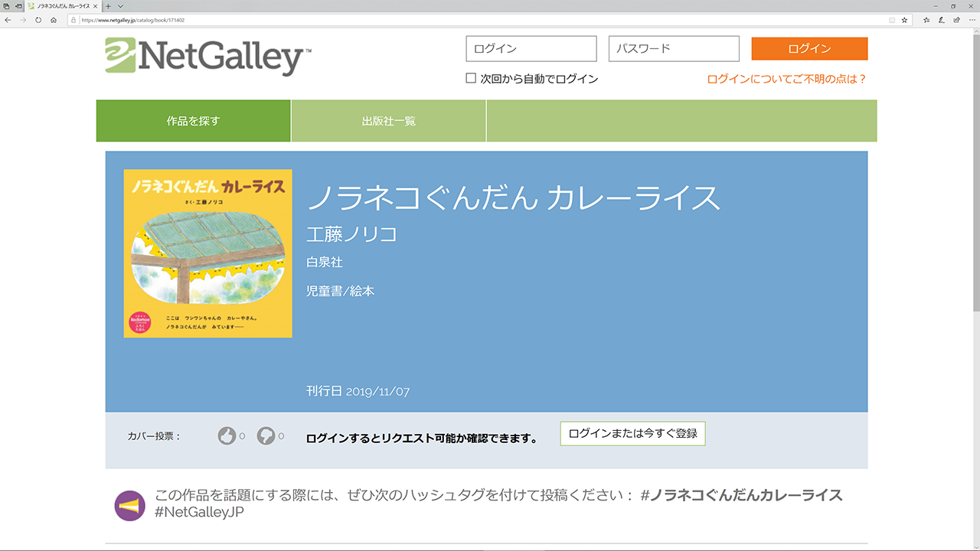Click the hashtag #NetGalleyJP
This screenshot has width=980, height=551.
pos(199,513)
